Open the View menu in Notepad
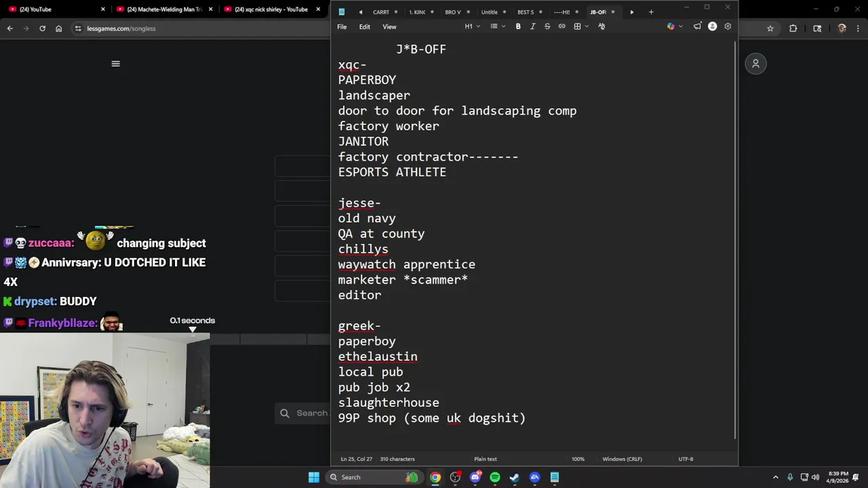This screenshot has height=488, width=868. click(x=389, y=26)
